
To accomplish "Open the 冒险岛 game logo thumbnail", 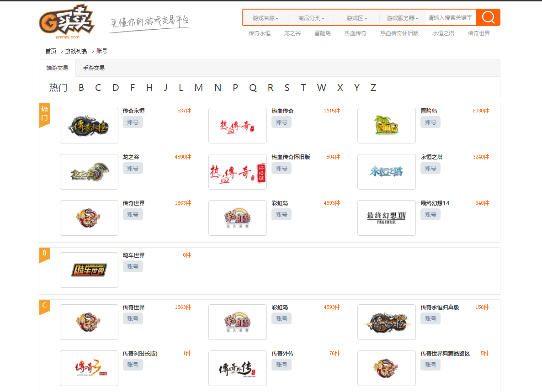I will click(387, 126).
